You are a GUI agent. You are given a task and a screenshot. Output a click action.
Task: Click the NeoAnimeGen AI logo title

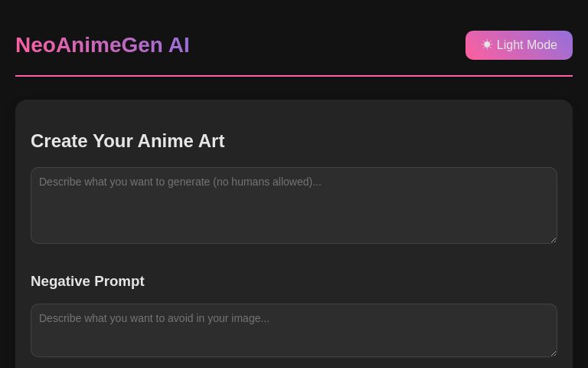click(103, 45)
